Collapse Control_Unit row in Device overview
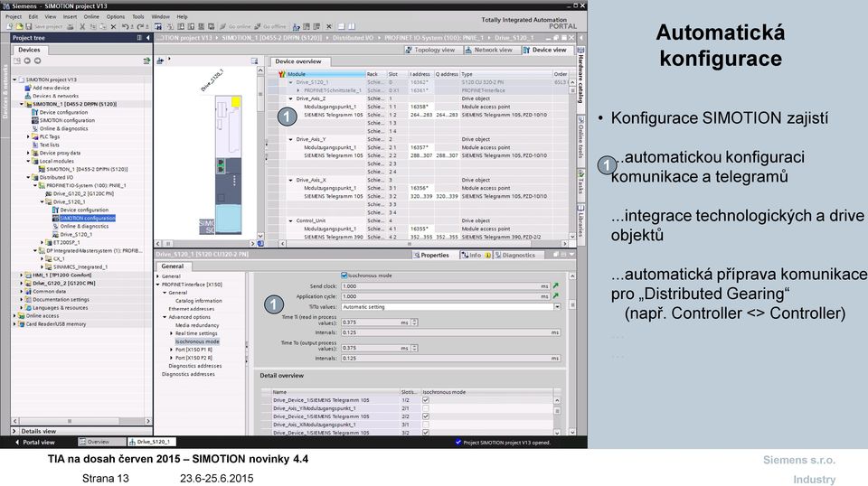The image size is (868, 486). point(290,220)
